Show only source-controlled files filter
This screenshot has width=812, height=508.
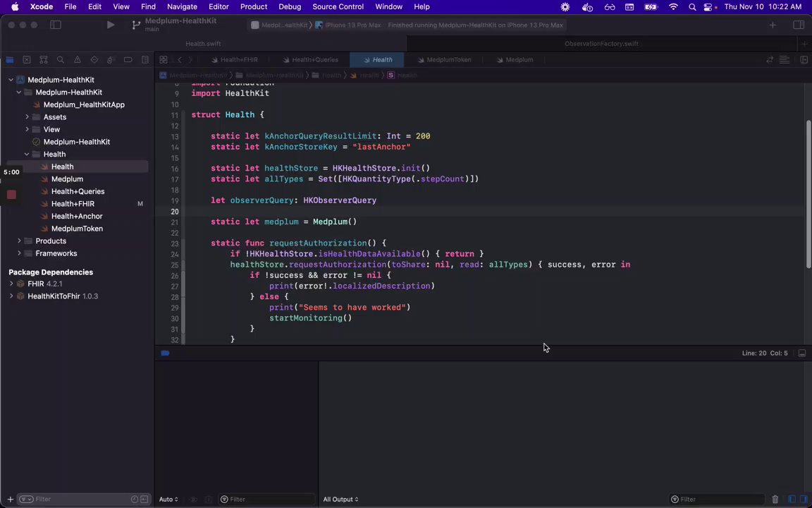click(x=144, y=500)
